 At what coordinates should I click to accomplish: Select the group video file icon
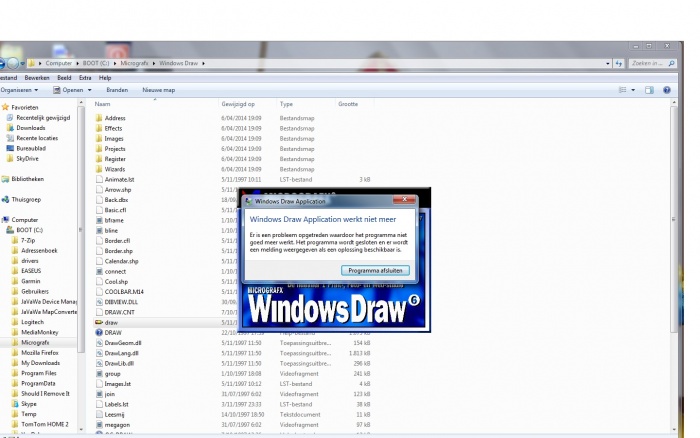pyautogui.click(x=99, y=374)
